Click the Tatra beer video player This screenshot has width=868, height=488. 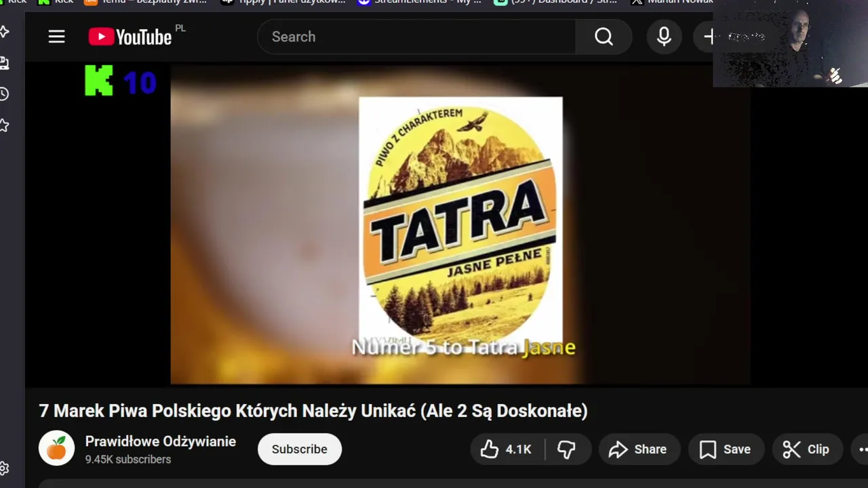point(460,224)
